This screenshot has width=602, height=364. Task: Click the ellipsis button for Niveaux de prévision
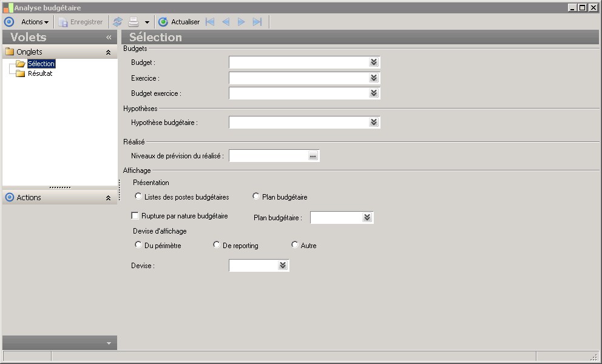pyautogui.click(x=313, y=156)
